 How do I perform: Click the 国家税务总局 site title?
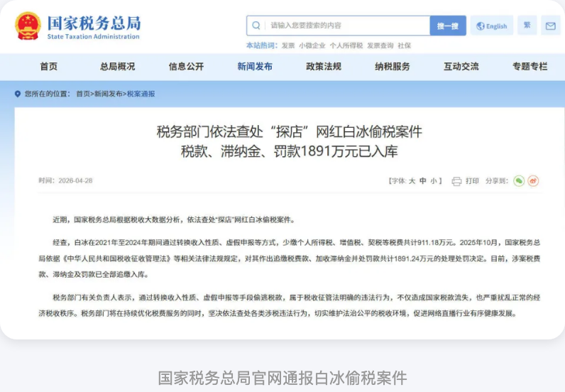point(94,23)
